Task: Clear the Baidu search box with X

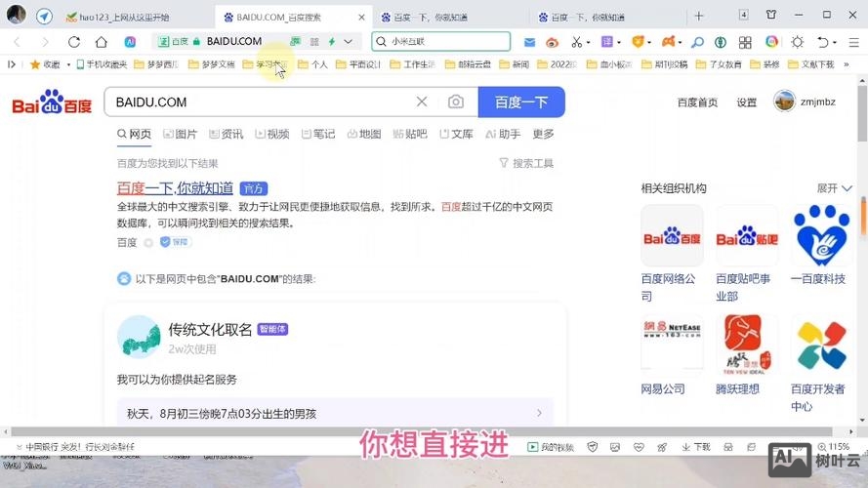Action: (422, 102)
